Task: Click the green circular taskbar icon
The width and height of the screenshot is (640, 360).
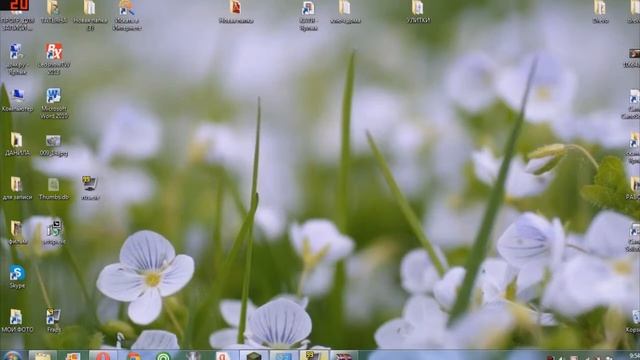Action: pyautogui.click(x=163, y=356)
